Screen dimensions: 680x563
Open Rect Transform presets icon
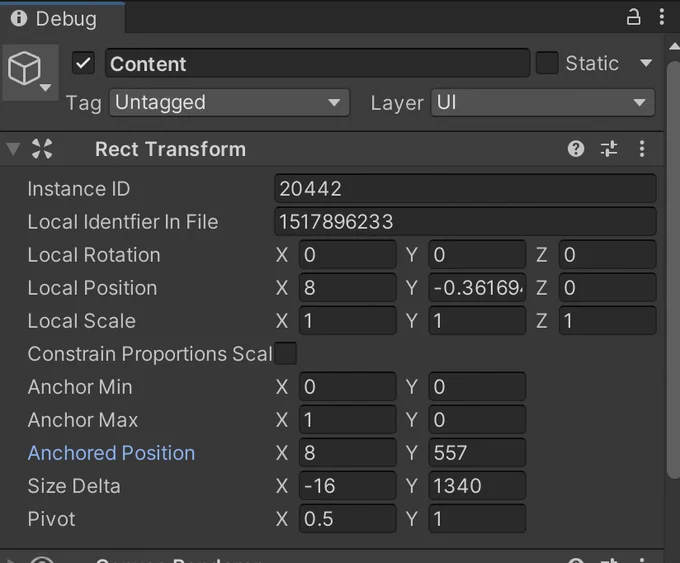609,149
